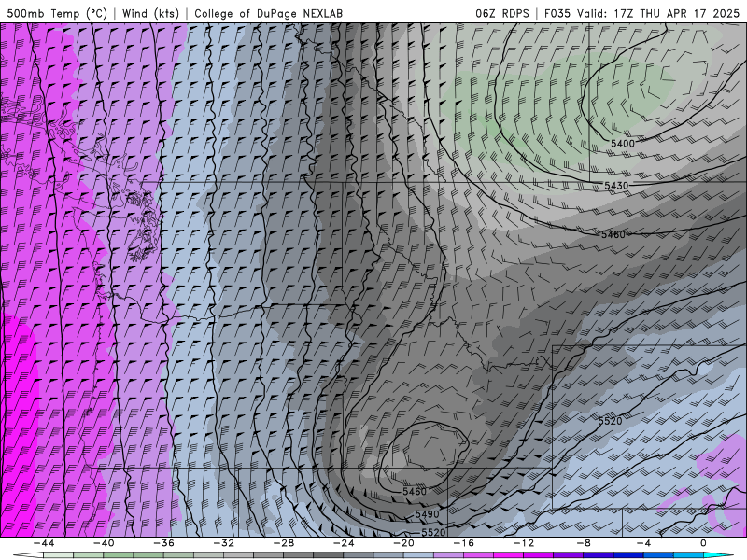Click the -4 colorbar tick label

[643, 543]
